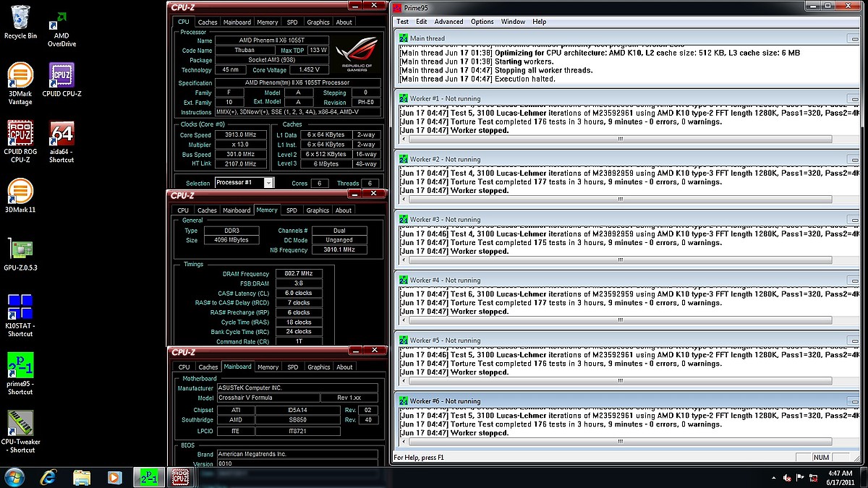This screenshot has height=488, width=868.
Task: Switch to Graphics tab in CPU-Z mainboard window
Action: 318,367
